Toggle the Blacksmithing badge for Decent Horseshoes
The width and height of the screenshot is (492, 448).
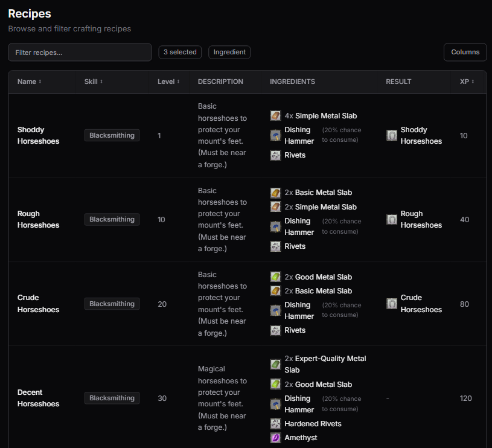[x=112, y=398]
